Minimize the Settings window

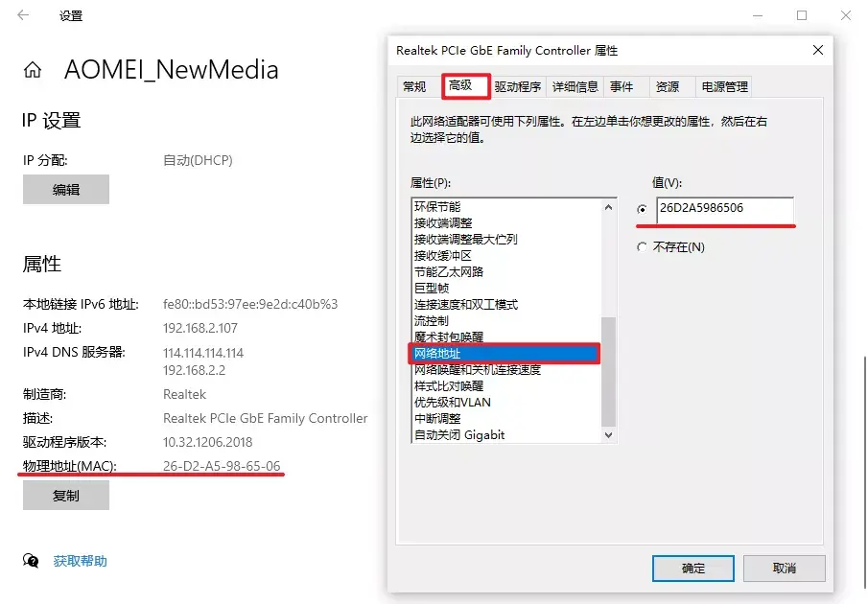[x=758, y=15]
